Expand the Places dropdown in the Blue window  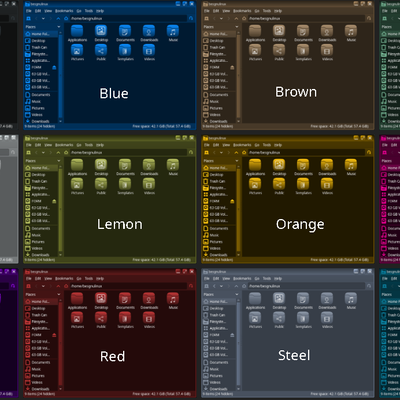coord(59,27)
